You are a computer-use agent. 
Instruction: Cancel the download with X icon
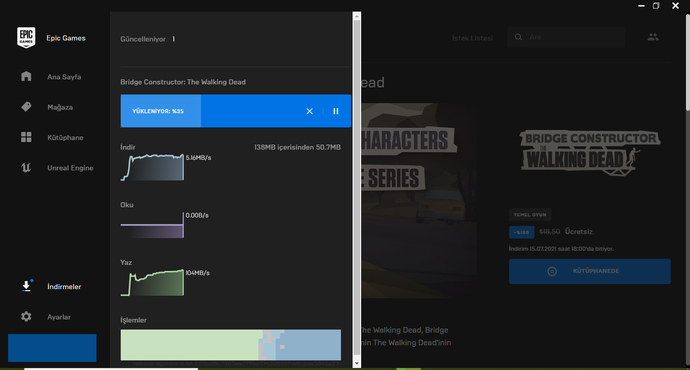click(x=309, y=111)
